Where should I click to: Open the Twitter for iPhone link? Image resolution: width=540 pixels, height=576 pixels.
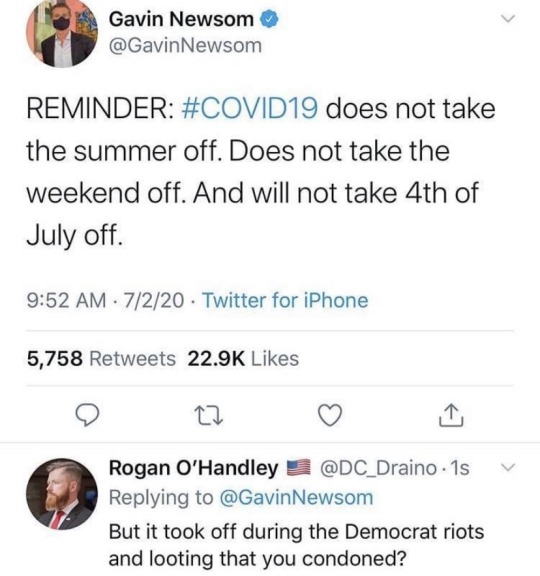(285, 300)
